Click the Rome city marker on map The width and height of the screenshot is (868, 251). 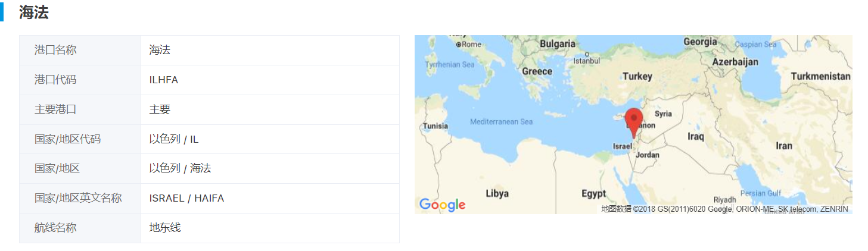tap(459, 45)
